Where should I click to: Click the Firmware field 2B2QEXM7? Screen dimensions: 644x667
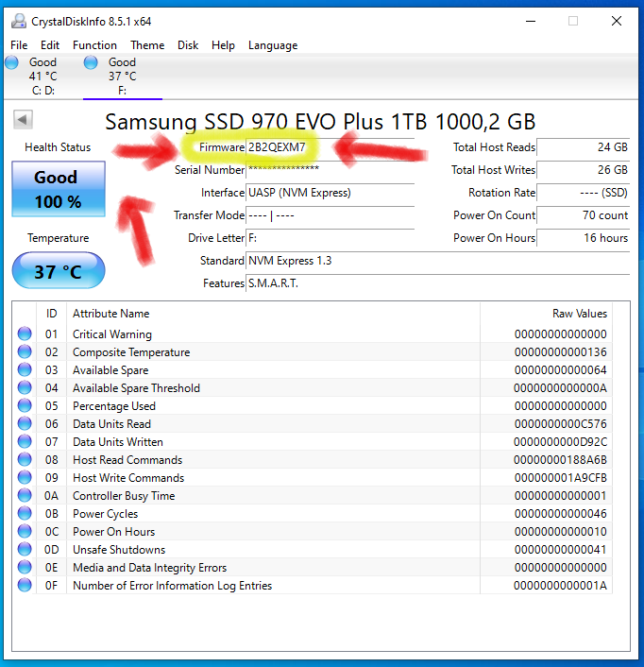(330, 147)
